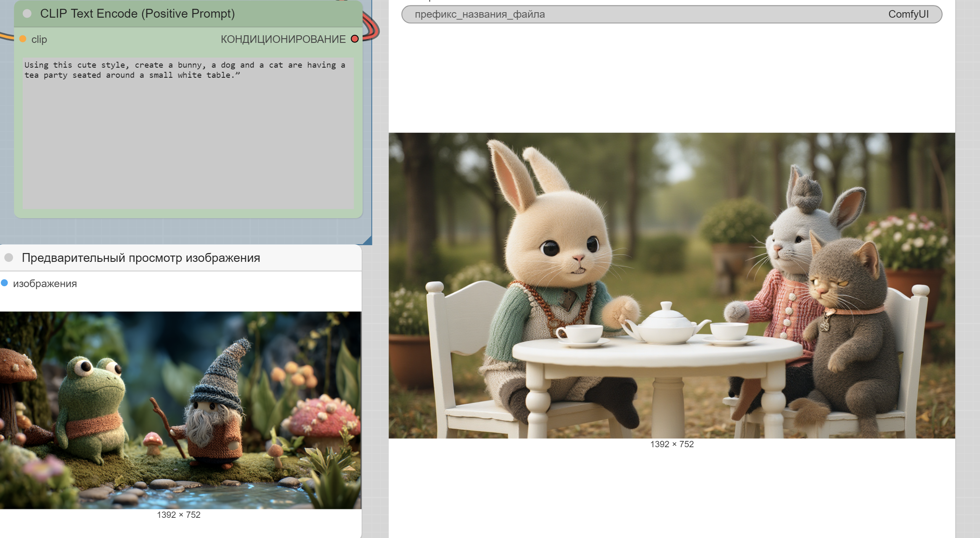Click the blue изображения input port
Screen dimensions: 980x538
tap(5, 283)
